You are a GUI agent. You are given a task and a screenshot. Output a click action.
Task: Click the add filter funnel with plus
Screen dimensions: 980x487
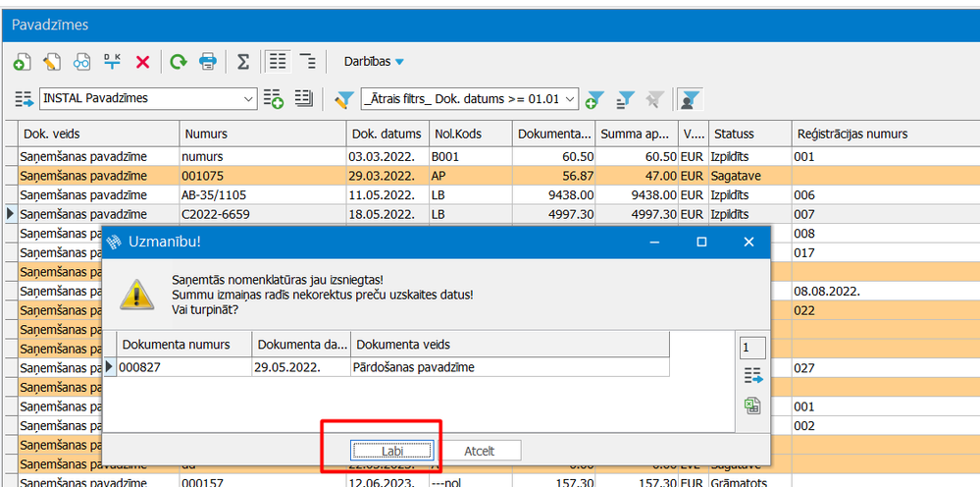click(594, 99)
